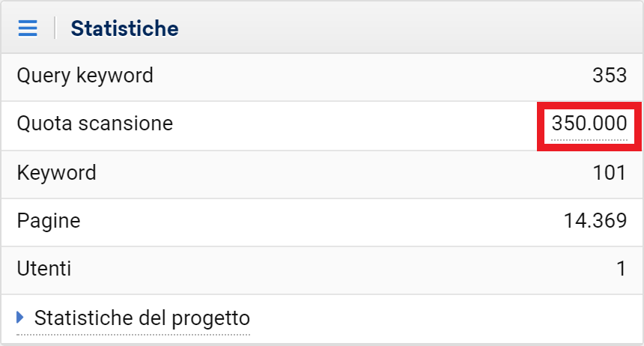Select the Query keyword label
This screenshot has height=346, width=644.
85,76
